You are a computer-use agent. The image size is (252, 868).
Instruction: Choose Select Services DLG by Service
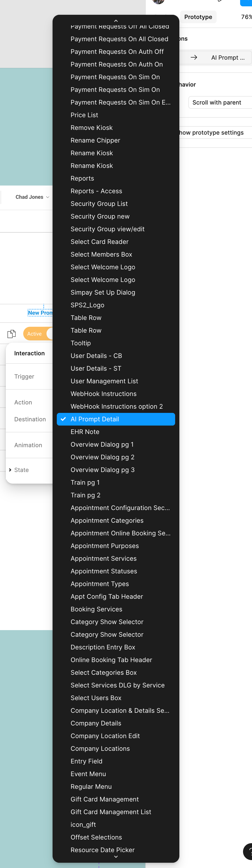[x=116, y=685]
